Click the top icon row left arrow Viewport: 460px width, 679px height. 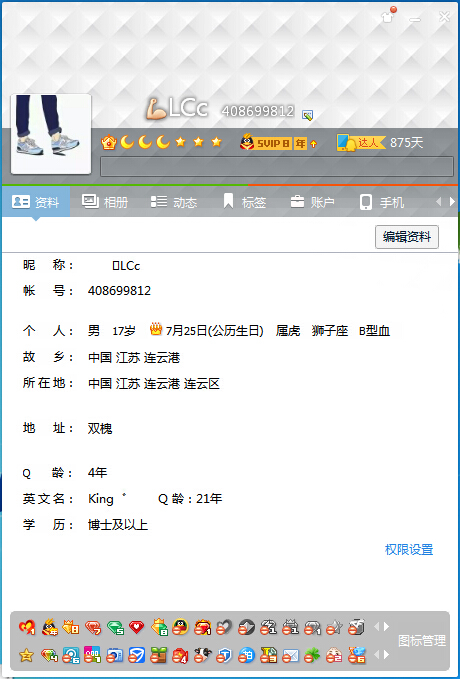[x=376, y=626]
